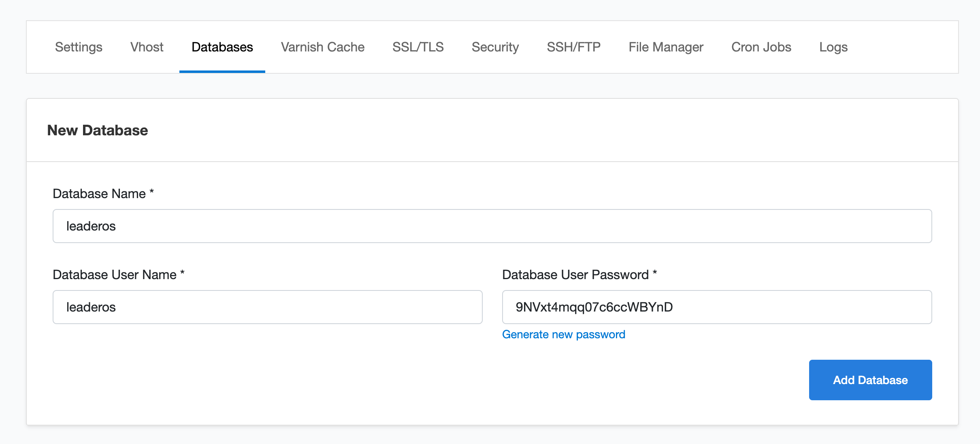This screenshot has height=444, width=980.
Task: Click the Database User Password field
Action: pos(717,307)
